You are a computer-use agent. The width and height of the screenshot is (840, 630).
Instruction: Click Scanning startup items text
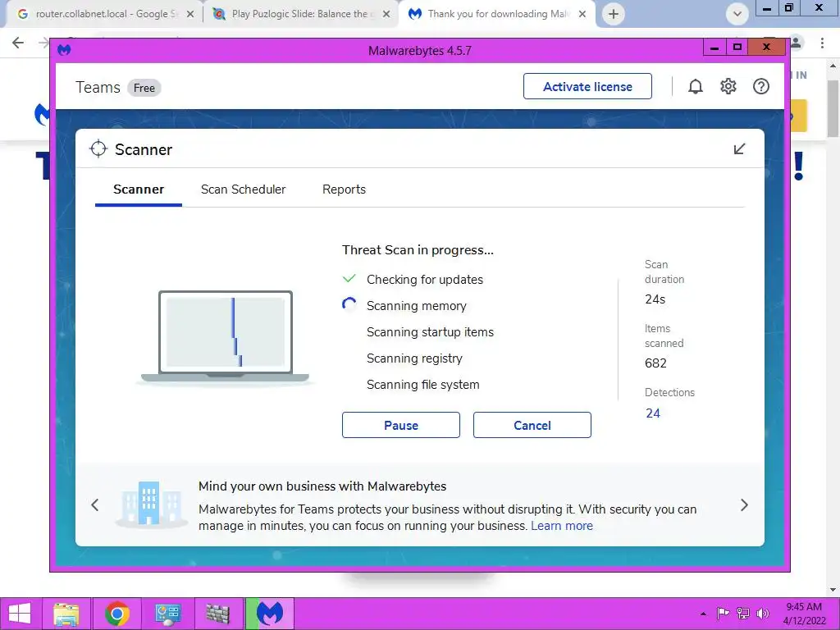(430, 331)
